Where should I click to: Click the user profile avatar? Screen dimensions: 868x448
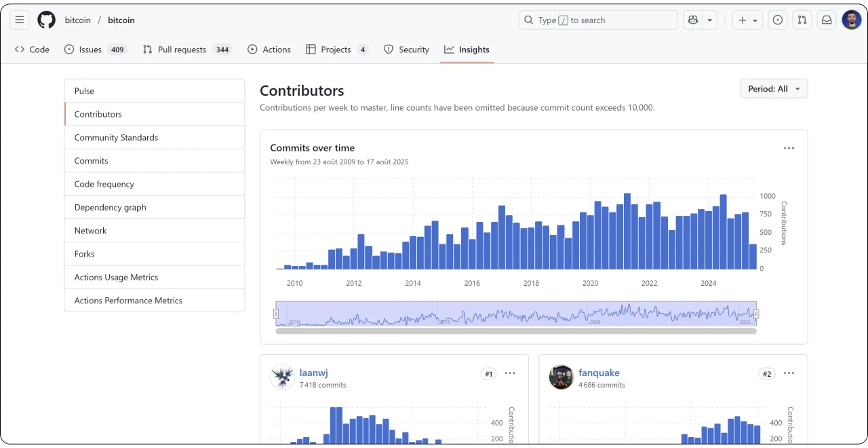852,20
